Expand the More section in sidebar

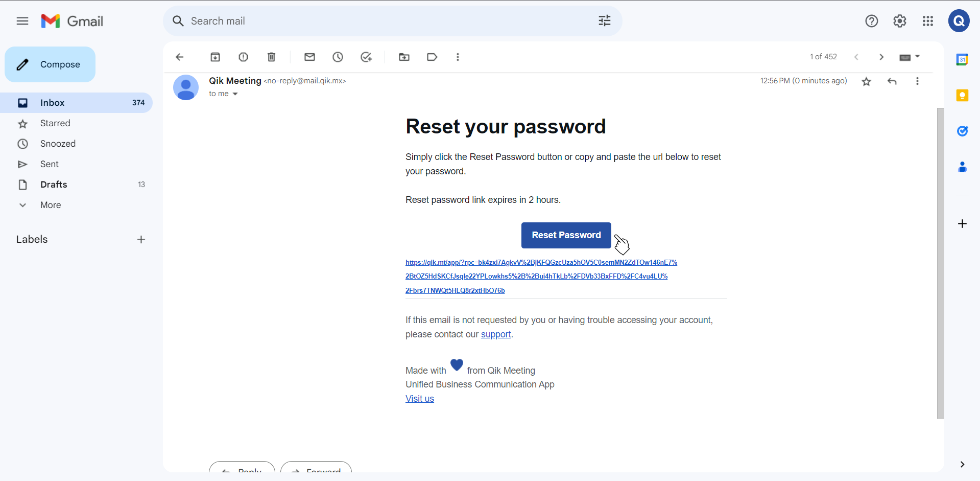[51, 205]
